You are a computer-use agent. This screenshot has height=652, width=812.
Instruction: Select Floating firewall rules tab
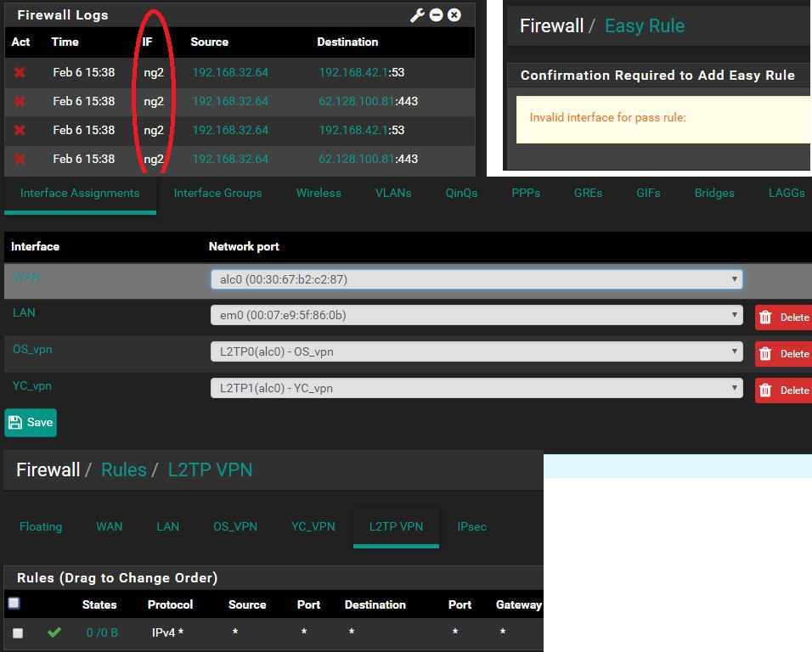pos(41,526)
